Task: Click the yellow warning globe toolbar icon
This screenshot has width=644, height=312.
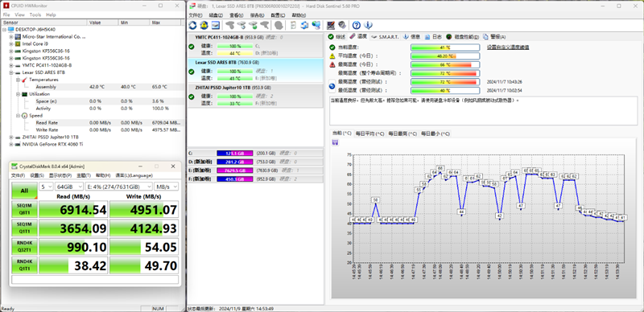Action: click(204, 26)
